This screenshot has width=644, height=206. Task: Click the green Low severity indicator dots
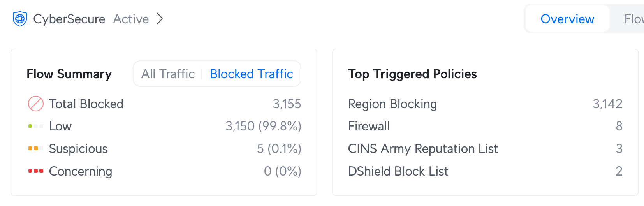(36, 126)
